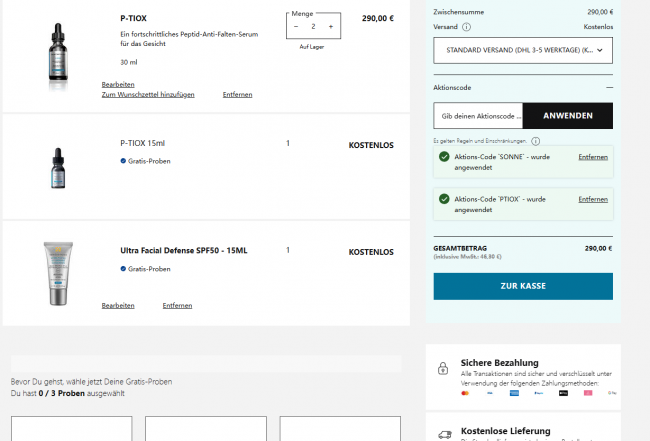650x441 pixels.
Task: Collapse the Aktionscode section
Action: [609, 87]
